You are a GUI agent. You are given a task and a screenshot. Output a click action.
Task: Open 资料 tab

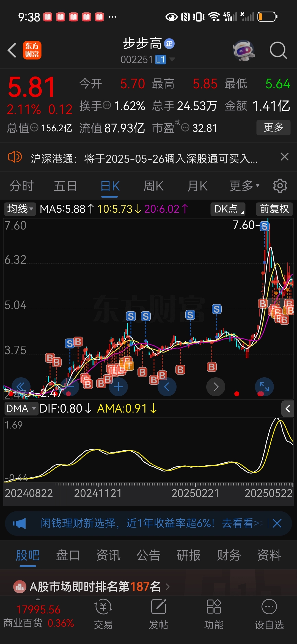pos(269,555)
